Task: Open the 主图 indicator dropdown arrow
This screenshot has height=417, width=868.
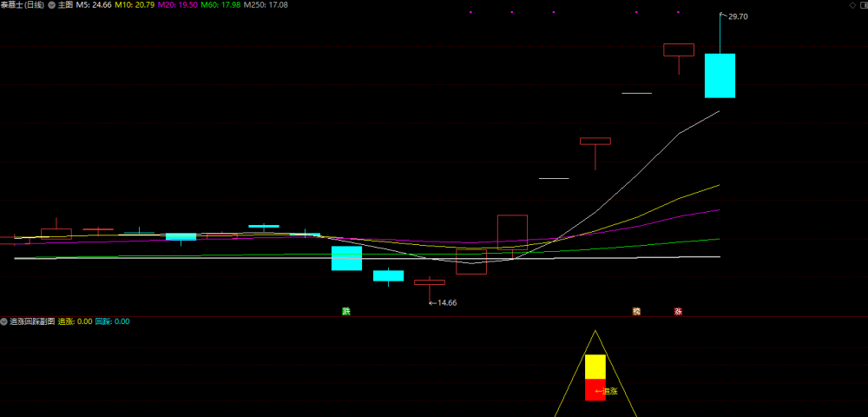Action: [x=51, y=4]
